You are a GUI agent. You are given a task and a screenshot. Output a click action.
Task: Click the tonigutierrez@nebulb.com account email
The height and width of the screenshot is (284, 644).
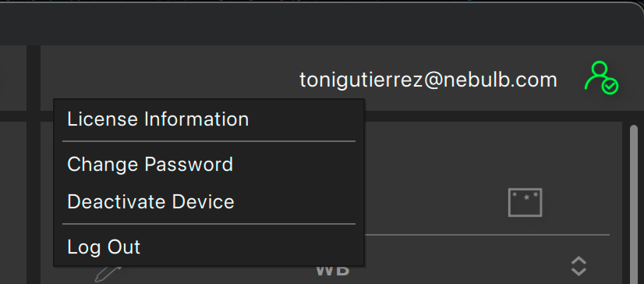(428, 80)
